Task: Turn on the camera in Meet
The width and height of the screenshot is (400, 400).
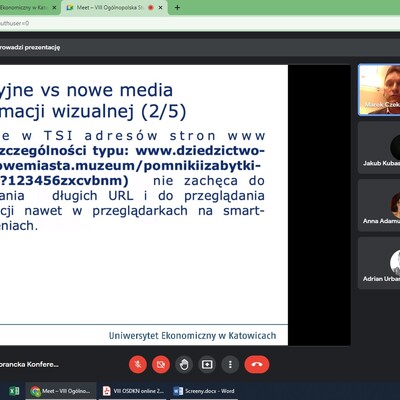Action: tap(161, 364)
